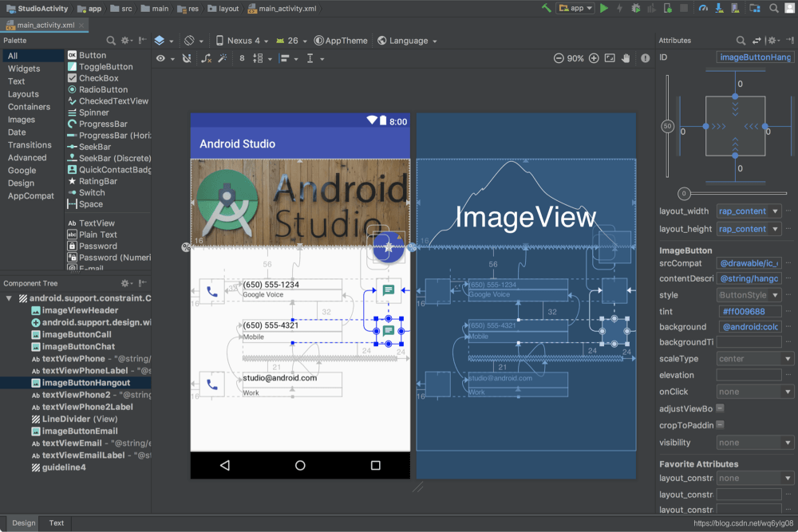Click the phone call button beside (650) 555-1234
This screenshot has height=532, width=798.
pos(211,291)
